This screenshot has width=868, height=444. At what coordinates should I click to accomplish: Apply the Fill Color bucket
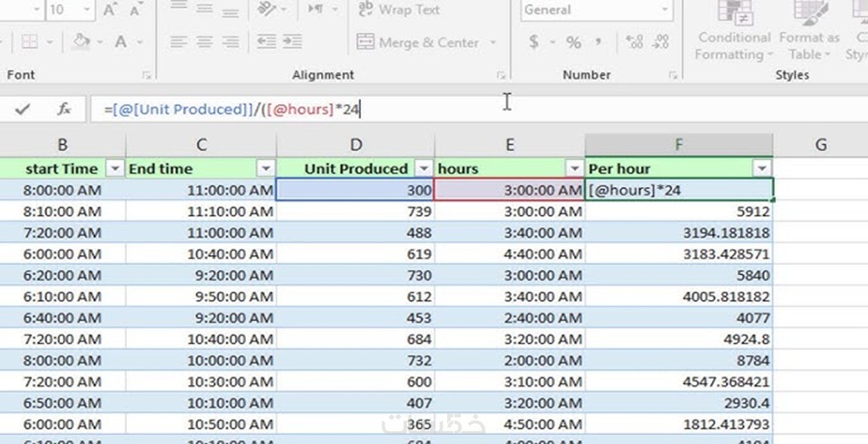[x=82, y=41]
